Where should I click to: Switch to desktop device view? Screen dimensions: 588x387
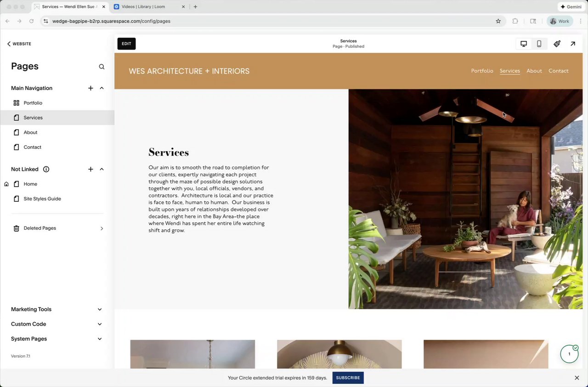pos(523,44)
